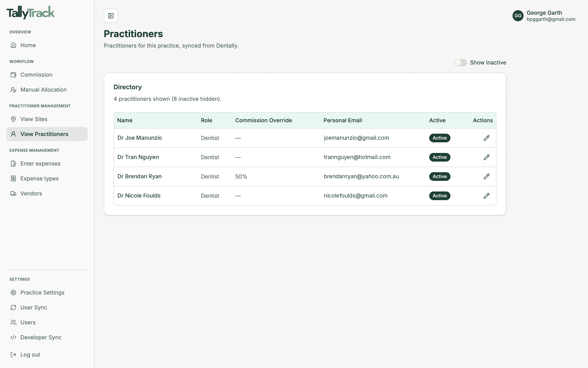The width and height of the screenshot is (588, 368).
Task: Click the Users people icon
Action: click(13, 322)
